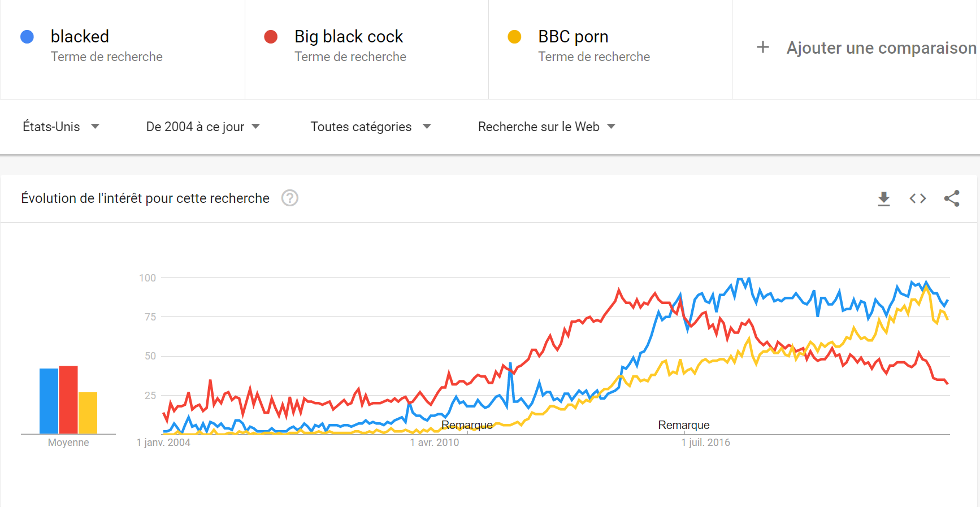
Task: Click the blue dot beside first term
Action: click(x=27, y=37)
